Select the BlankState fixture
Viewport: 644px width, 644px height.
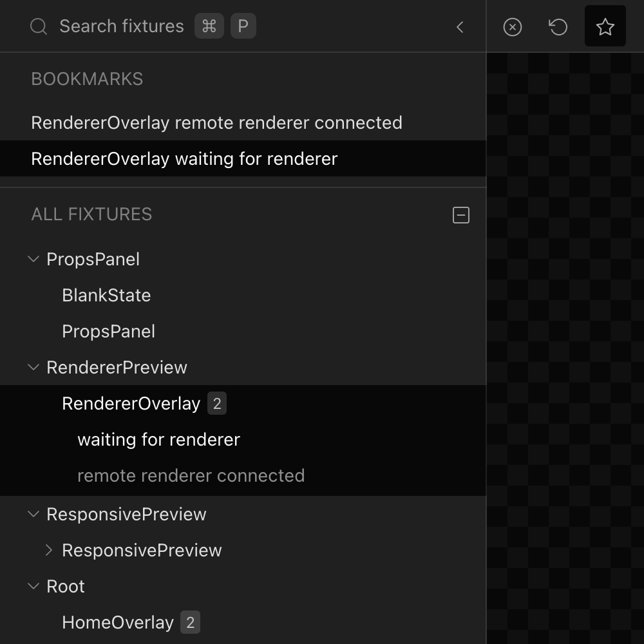[x=106, y=296]
